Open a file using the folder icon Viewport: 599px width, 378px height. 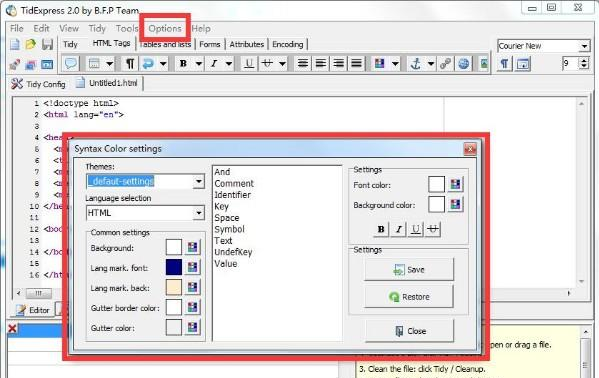click(x=31, y=44)
